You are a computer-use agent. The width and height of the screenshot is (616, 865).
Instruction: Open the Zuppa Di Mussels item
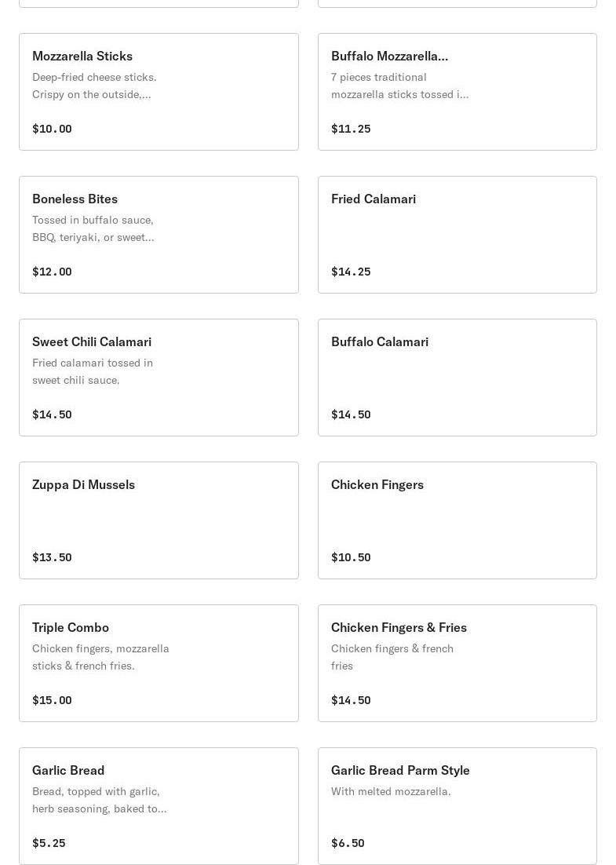(159, 520)
